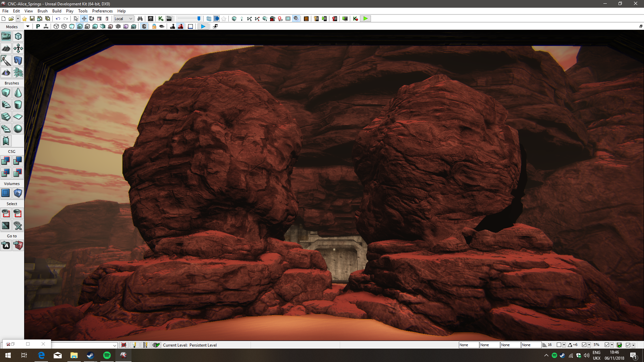Add a Special Brush volume icon
Viewport: 644px width, 362px height.
(x=6, y=193)
